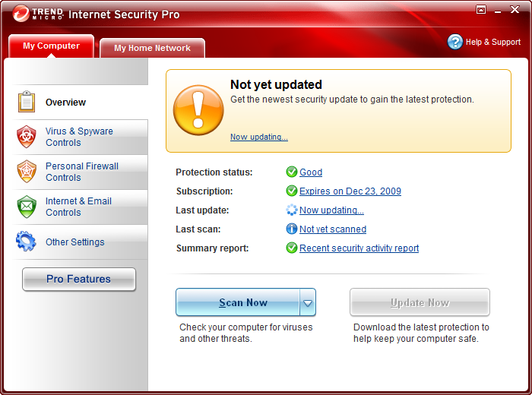Click the Virus & Spyware biohazard shield icon
The height and width of the screenshot is (395, 532).
pyautogui.click(x=27, y=137)
